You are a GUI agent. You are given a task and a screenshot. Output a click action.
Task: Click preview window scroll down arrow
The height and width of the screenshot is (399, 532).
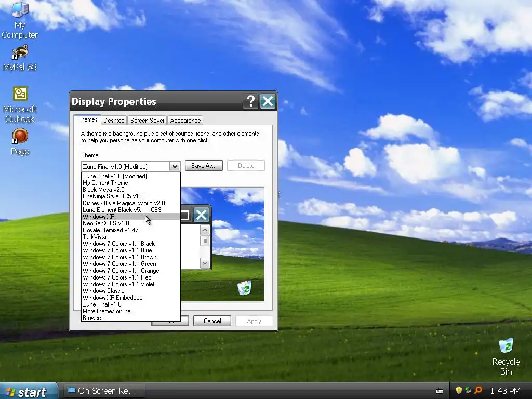pyautogui.click(x=205, y=263)
